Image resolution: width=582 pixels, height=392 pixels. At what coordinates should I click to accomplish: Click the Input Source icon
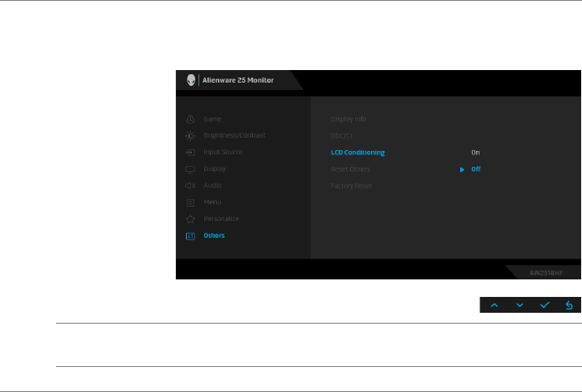[x=190, y=152]
